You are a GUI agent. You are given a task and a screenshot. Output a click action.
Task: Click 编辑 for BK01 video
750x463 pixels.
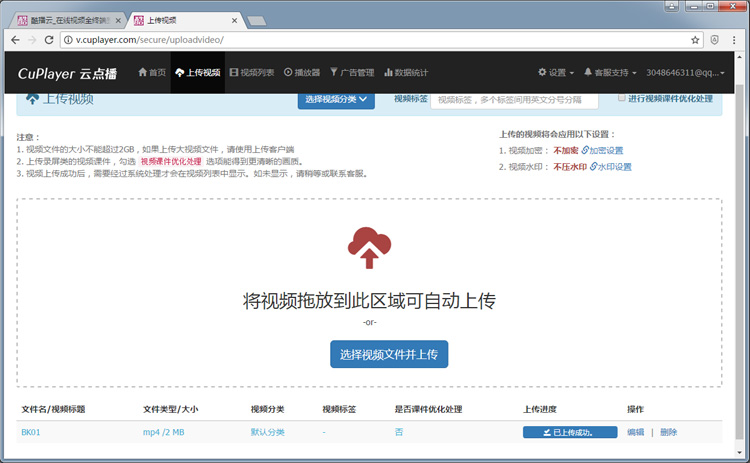click(x=635, y=432)
